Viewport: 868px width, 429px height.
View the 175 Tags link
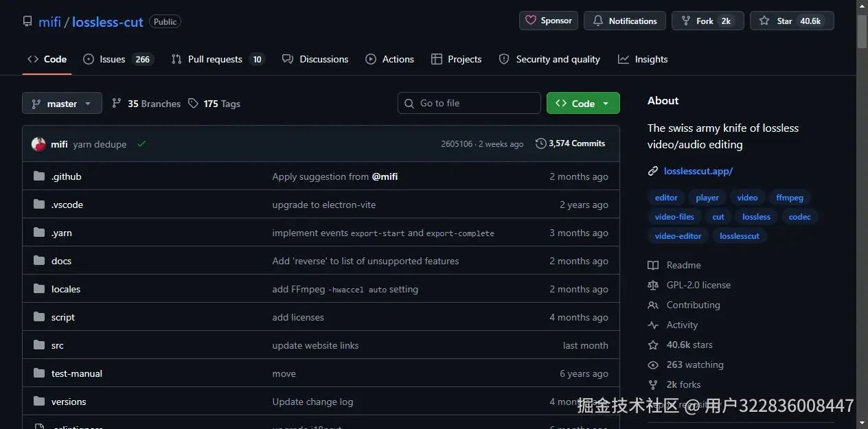pyautogui.click(x=214, y=104)
